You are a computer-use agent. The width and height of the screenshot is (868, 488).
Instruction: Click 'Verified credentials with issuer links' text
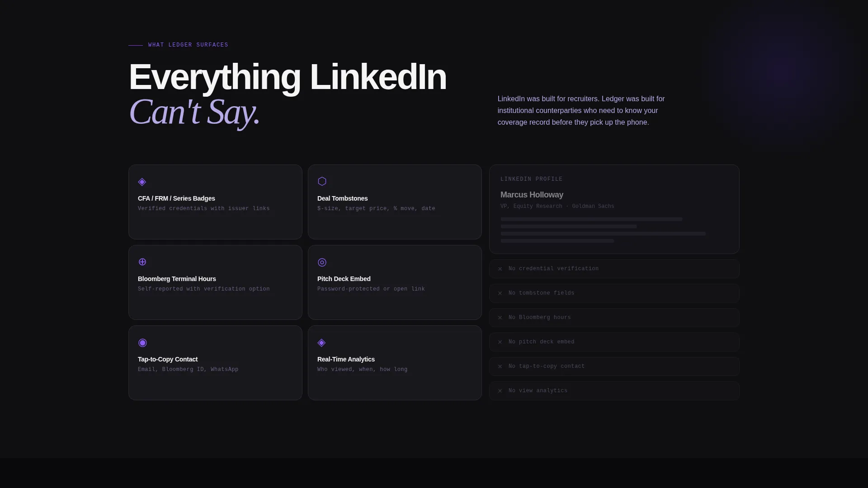(x=204, y=209)
